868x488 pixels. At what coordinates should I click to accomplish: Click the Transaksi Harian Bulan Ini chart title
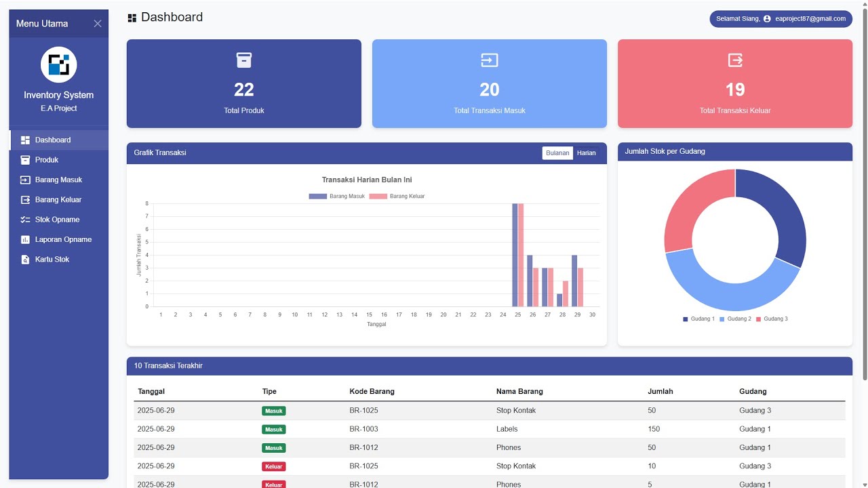pyautogui.click(x=367, y=180)
